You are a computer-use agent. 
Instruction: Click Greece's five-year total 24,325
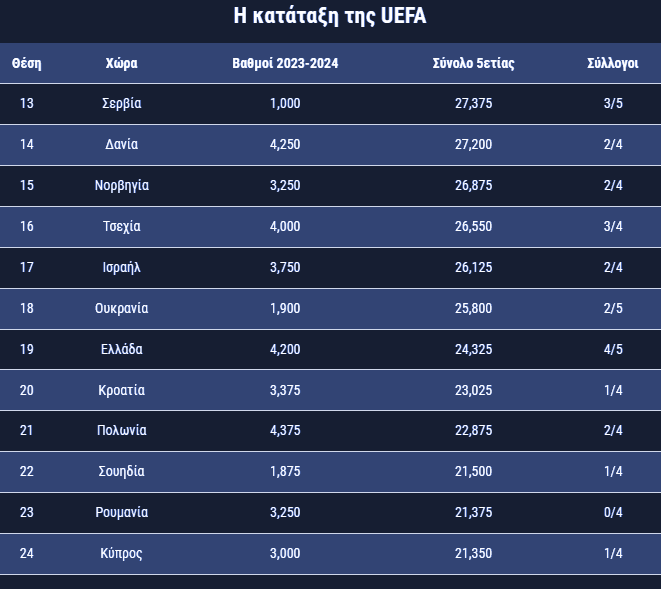tap(473, 349)
